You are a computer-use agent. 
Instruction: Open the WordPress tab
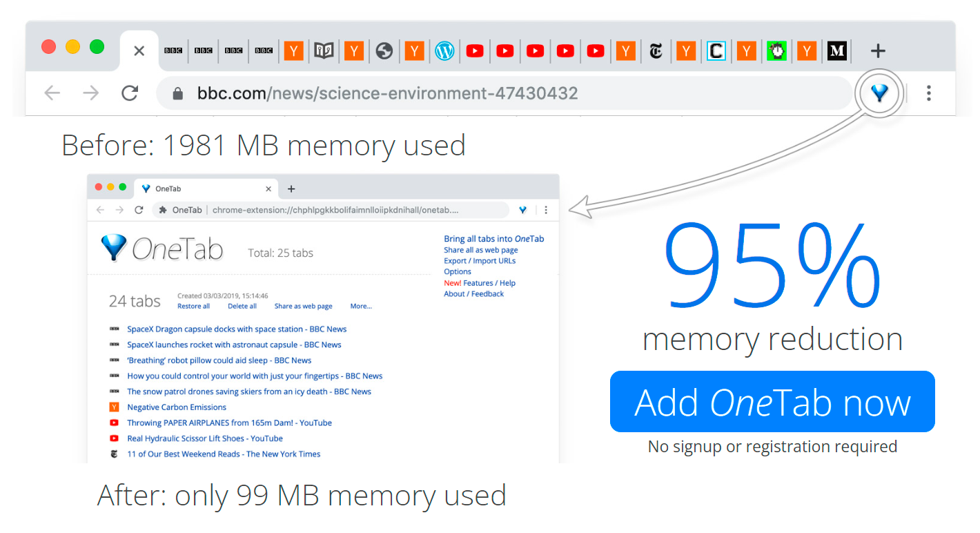444,50
